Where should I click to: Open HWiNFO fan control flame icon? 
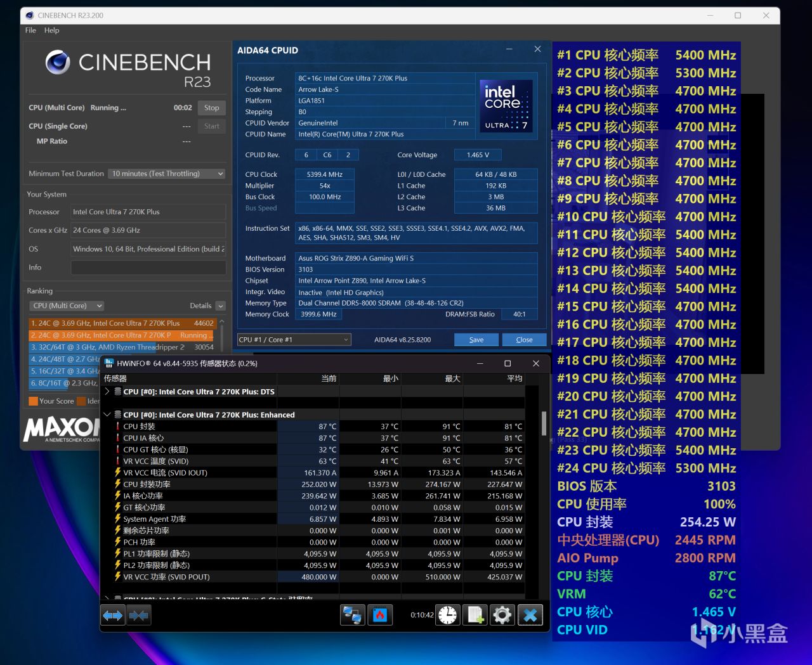coord(380,615)
